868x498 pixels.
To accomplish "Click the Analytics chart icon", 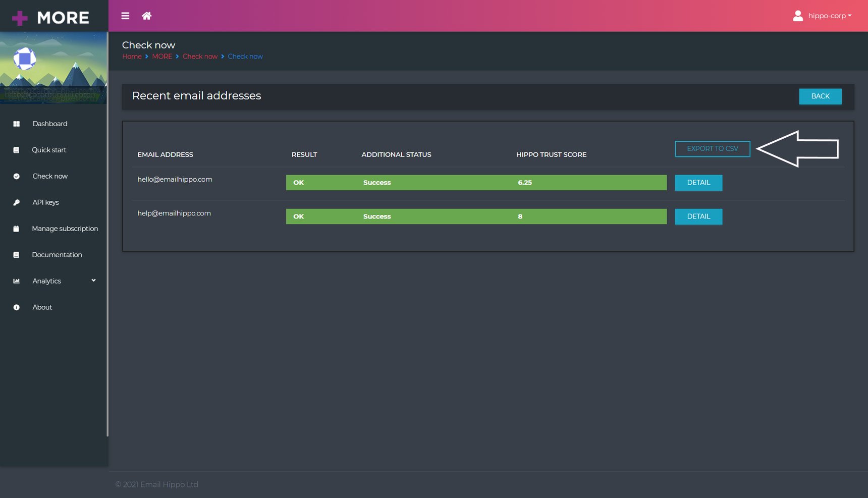I will [16, 282].
